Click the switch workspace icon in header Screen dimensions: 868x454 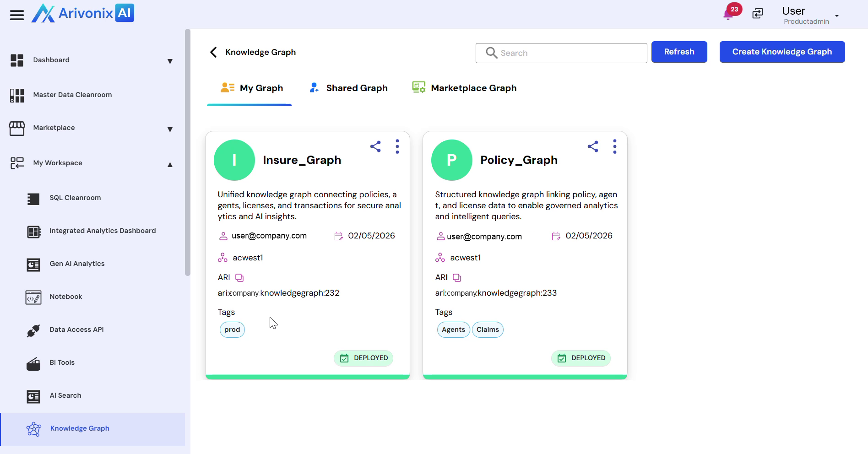pyautogui.click(x=758, y=14)
